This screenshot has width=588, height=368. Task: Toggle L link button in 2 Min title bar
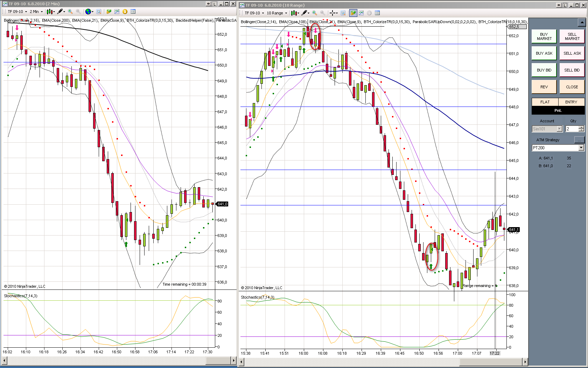(214, 4)
